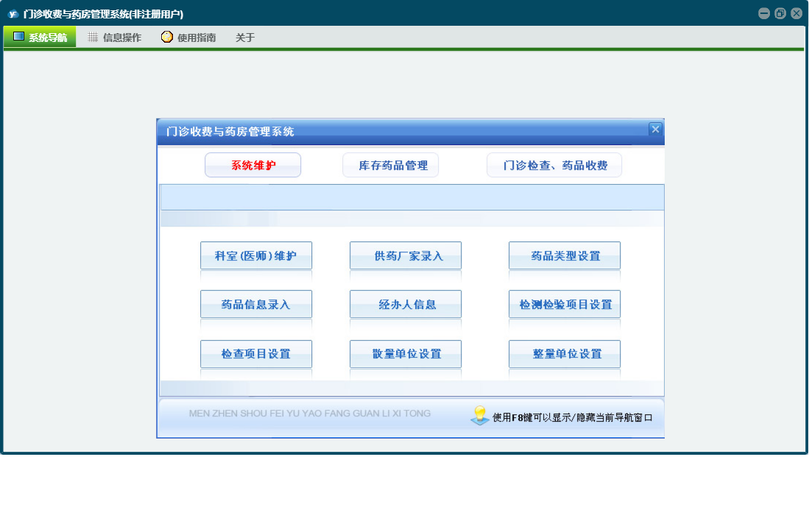
Task: Select the 系统维护 tab
Action: click(252, 165)
